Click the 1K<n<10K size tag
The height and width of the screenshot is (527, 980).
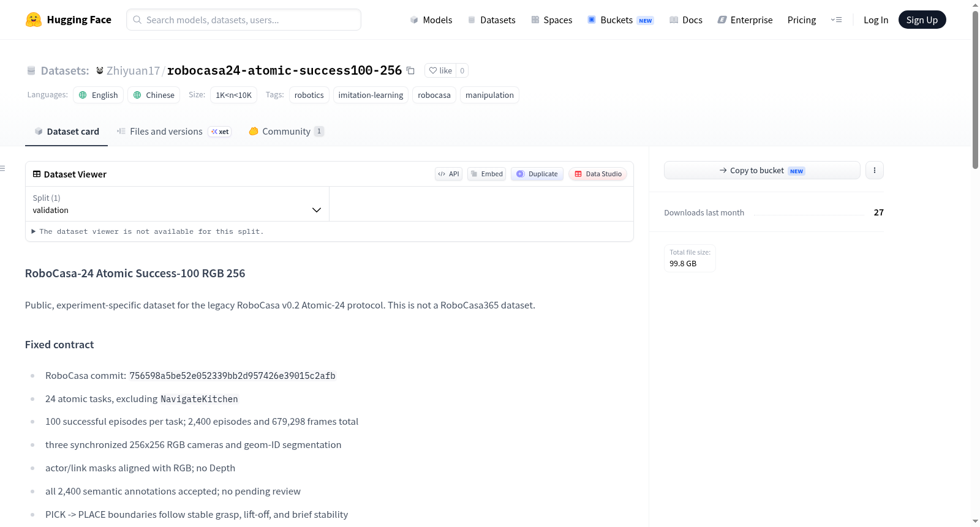[x=233, y=95]
